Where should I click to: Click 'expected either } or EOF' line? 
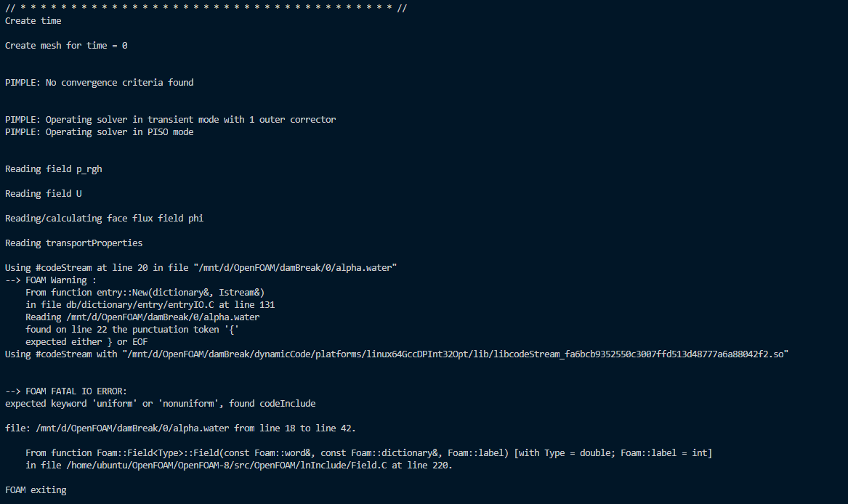tap(86, 342)
